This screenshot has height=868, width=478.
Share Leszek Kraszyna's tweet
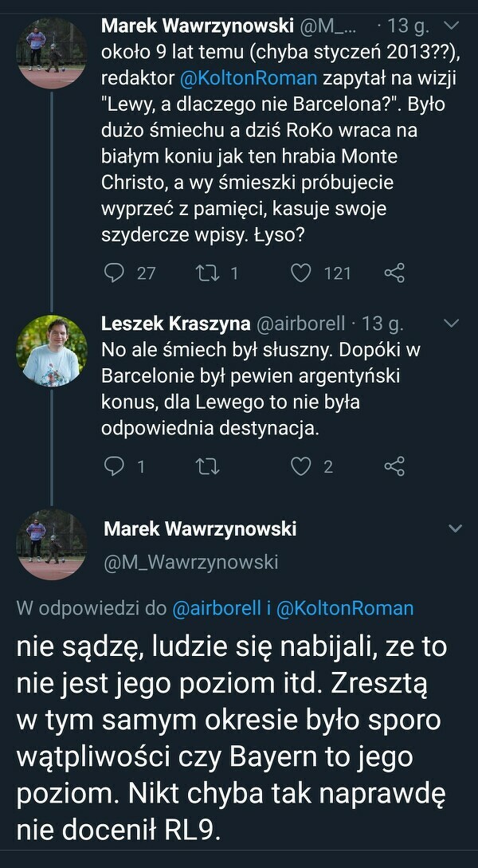click(394, 466)
